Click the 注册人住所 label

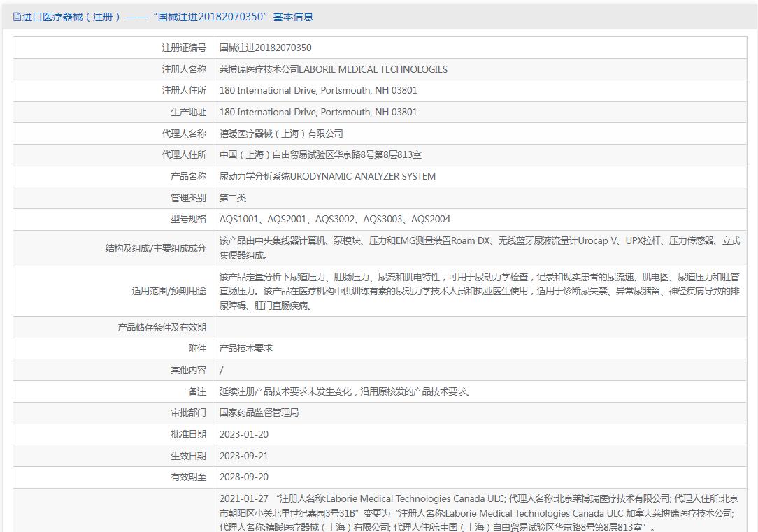pos(184,90)
